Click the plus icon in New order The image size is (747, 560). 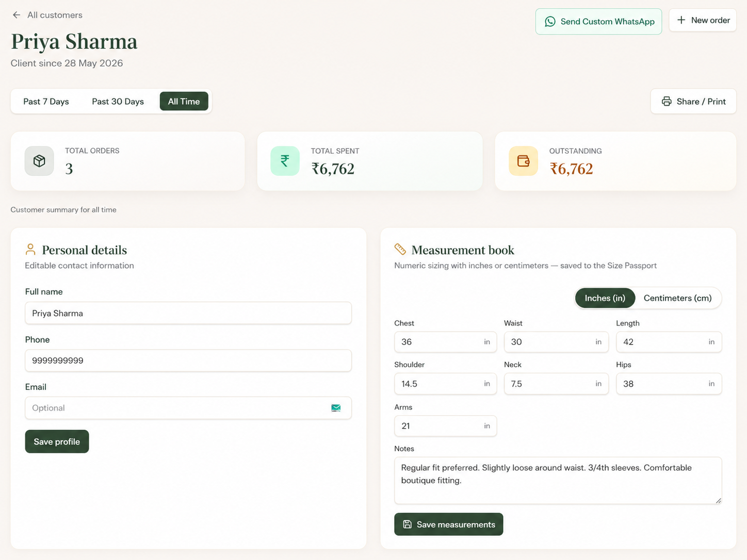[681, 20]
